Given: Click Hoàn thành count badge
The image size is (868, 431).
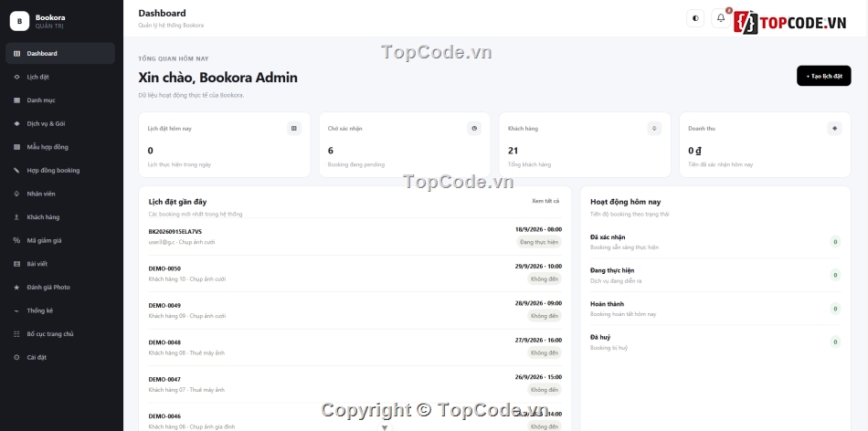Looking at the screenshot, I should point(835,309).
